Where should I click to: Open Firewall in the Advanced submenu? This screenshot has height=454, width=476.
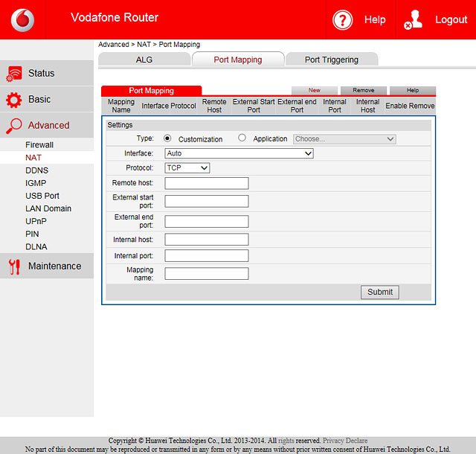click(39, 145)
